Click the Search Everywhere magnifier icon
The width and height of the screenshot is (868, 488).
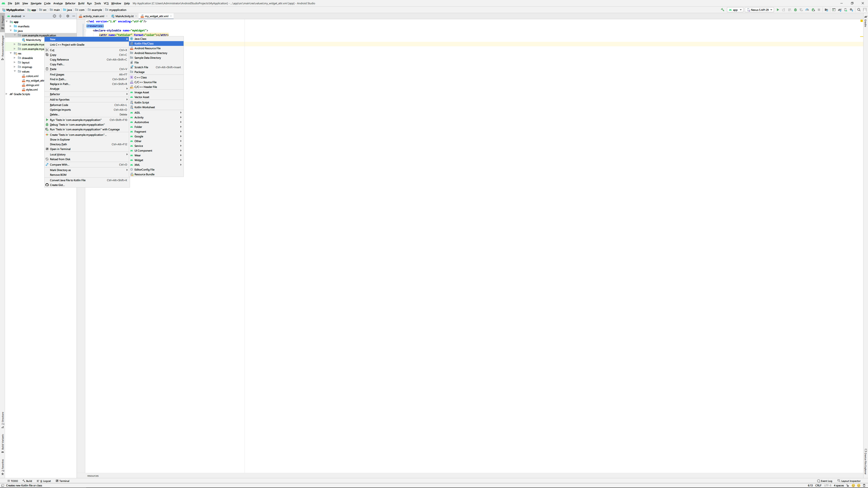[x=859, y=10]
